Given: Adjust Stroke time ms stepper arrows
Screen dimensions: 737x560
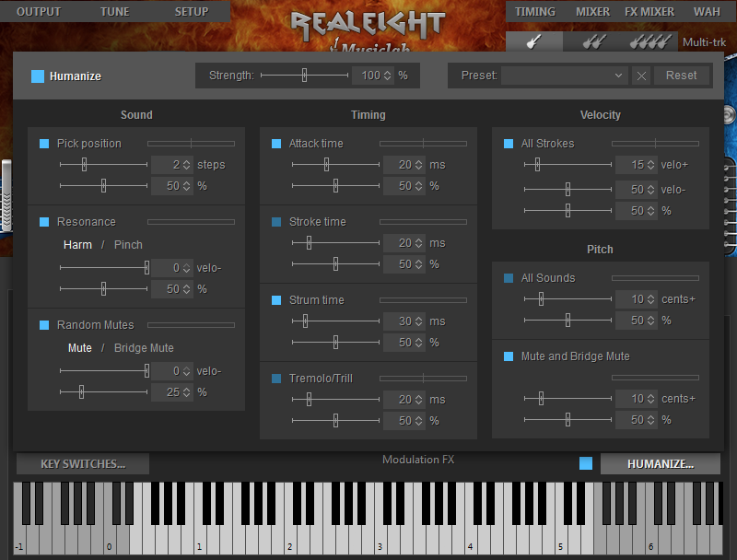Looking at the screenshot, I should [x=419, y=243].
